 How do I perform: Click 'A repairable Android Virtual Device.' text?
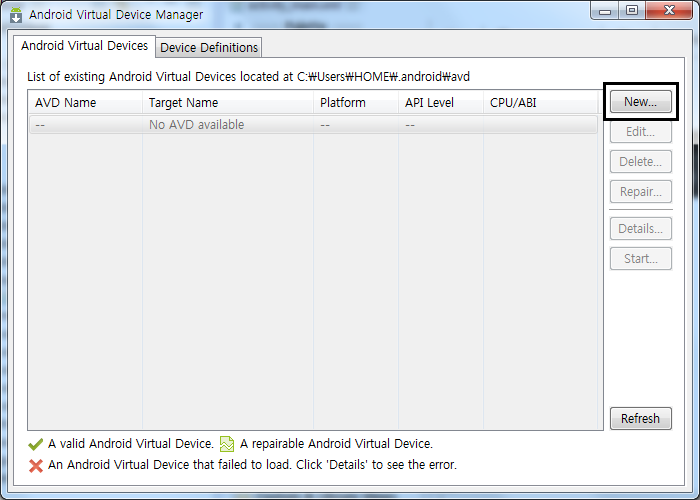point(336,444)
